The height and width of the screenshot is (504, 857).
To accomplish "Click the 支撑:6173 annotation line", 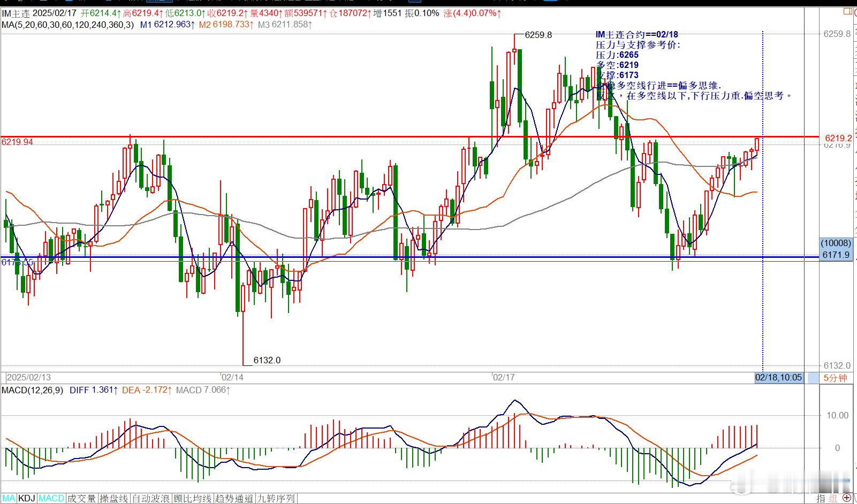I will [x=617, y=75].
